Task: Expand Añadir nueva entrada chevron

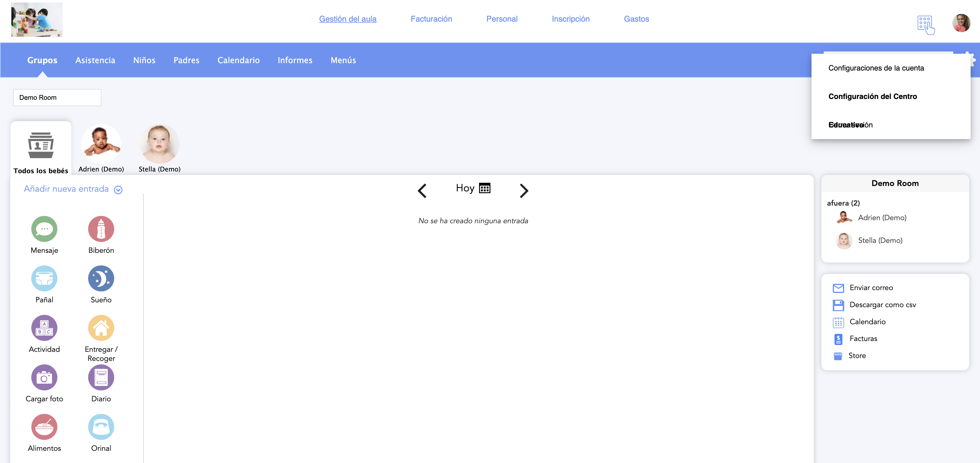Action: [x=118, y=190]
